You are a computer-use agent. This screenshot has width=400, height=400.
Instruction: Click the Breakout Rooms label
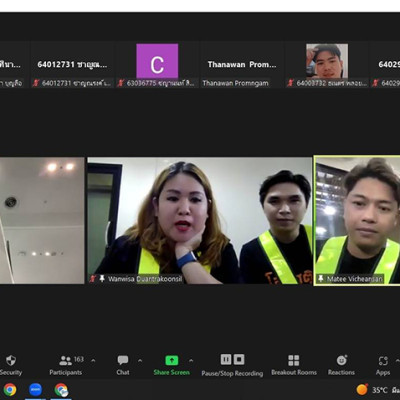click(x=294, y=372)
